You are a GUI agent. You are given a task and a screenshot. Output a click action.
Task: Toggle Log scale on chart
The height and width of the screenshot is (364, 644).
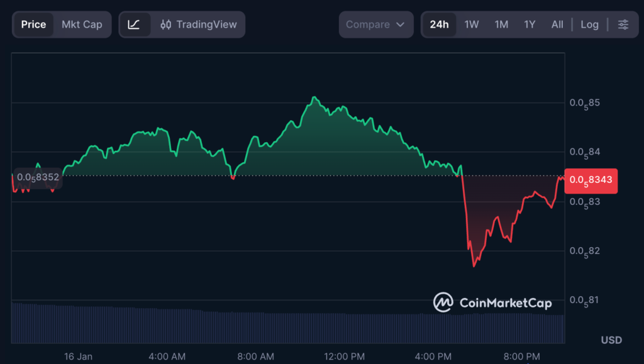[x=589, y=25]
